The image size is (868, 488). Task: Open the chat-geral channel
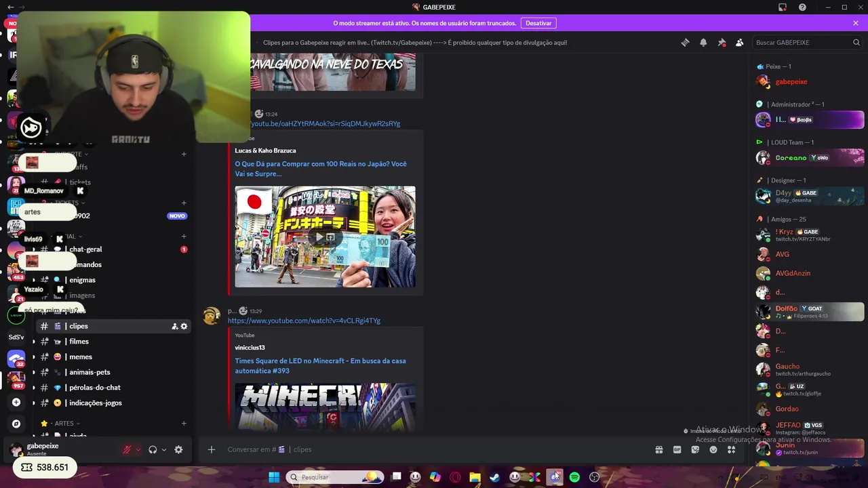click(x=112, y=249)
